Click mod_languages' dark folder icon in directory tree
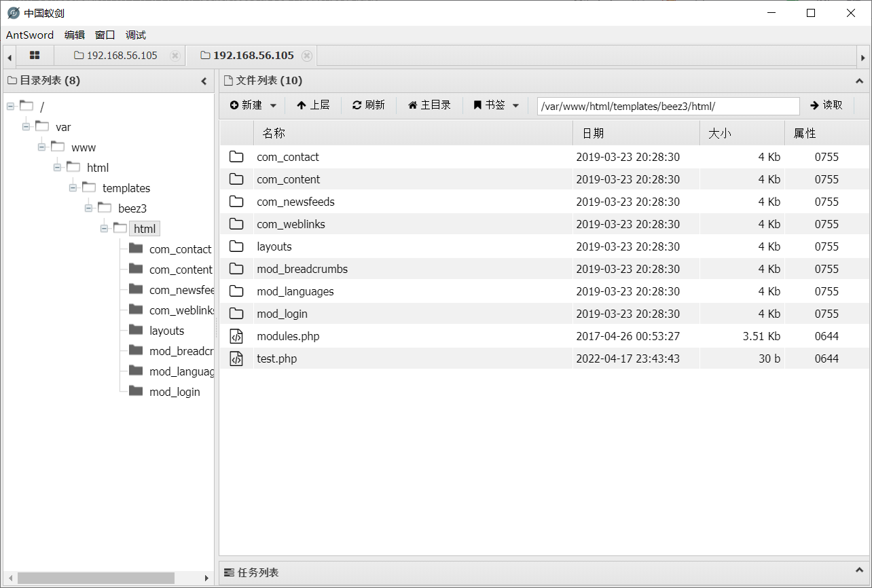Image resolution: width=872 pixels, height=588 pixels. (136, 371)
